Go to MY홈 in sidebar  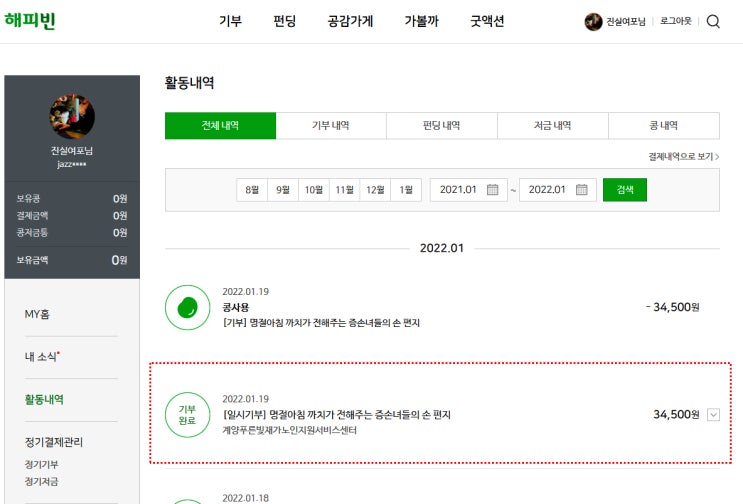(37, 314)
